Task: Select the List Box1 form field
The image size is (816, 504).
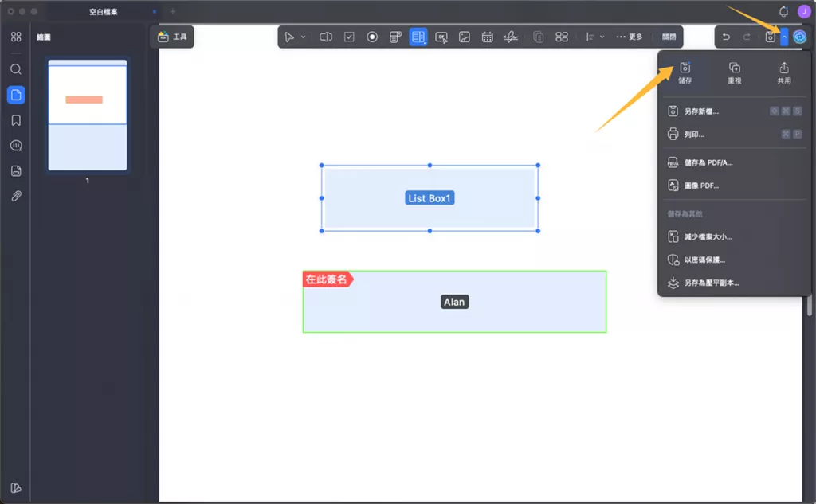Action: click(x=430, y=198)
